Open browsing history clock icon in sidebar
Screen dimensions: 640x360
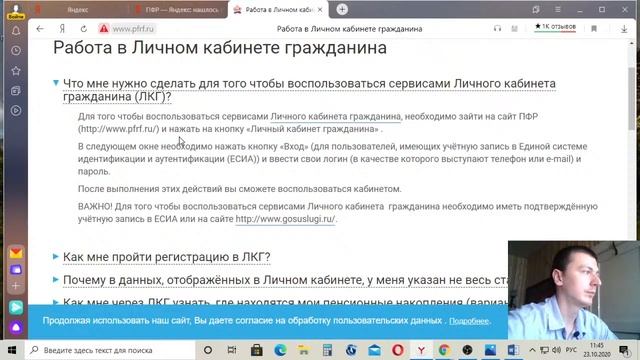[x=16, y=51]
